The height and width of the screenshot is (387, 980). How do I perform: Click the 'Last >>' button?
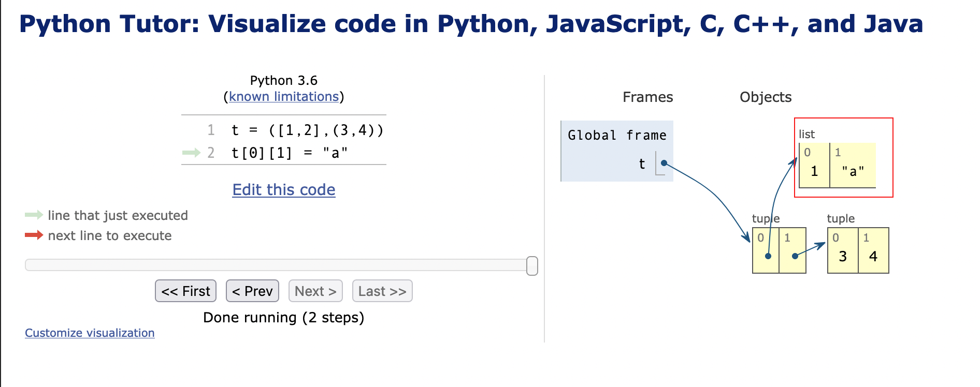point(382,291)
